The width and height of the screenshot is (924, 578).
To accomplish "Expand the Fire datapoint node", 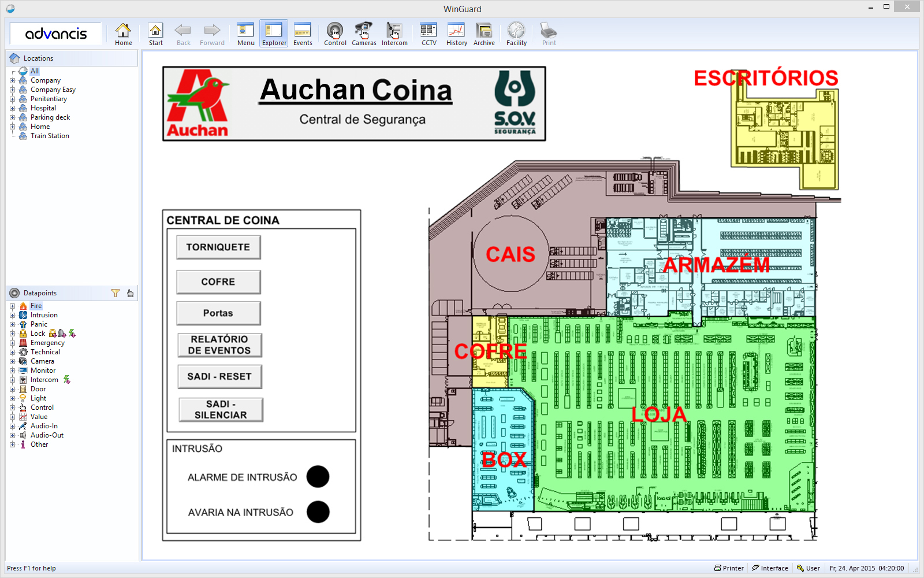I will click(13, 306).
